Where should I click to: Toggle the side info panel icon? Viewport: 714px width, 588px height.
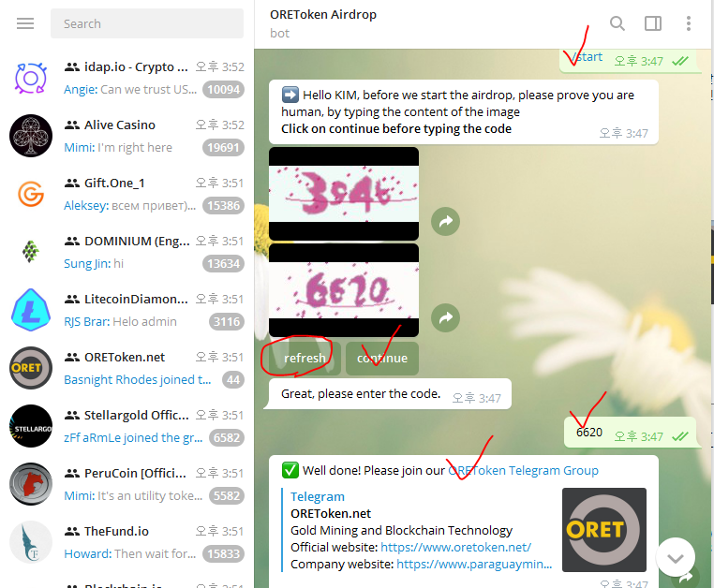[x=653, y=23]
